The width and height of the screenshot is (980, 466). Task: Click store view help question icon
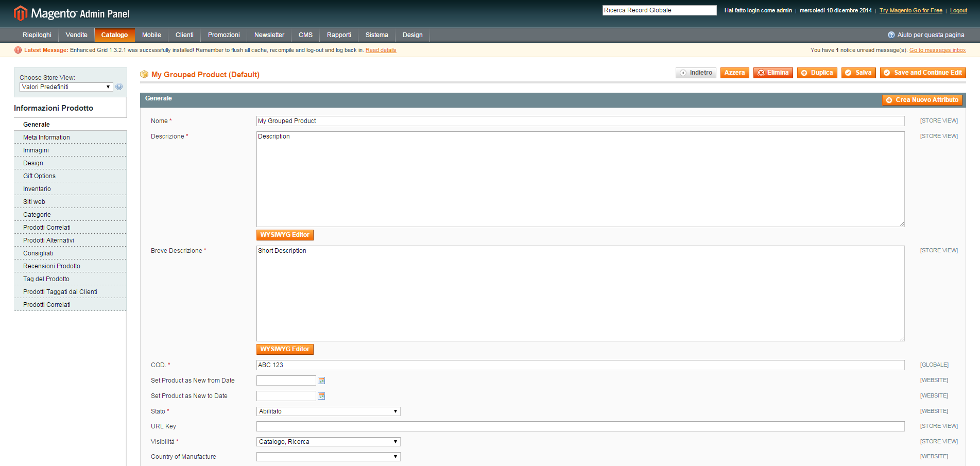[119, 87]
